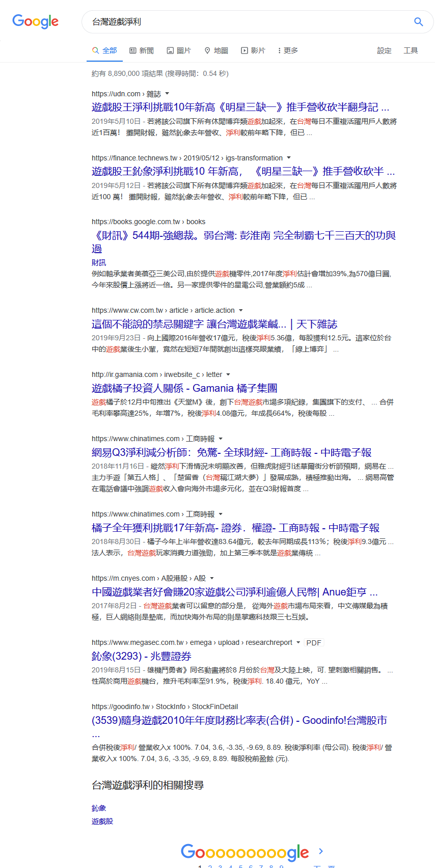Switch to the 圖片 tab

(x=179, y=50)
